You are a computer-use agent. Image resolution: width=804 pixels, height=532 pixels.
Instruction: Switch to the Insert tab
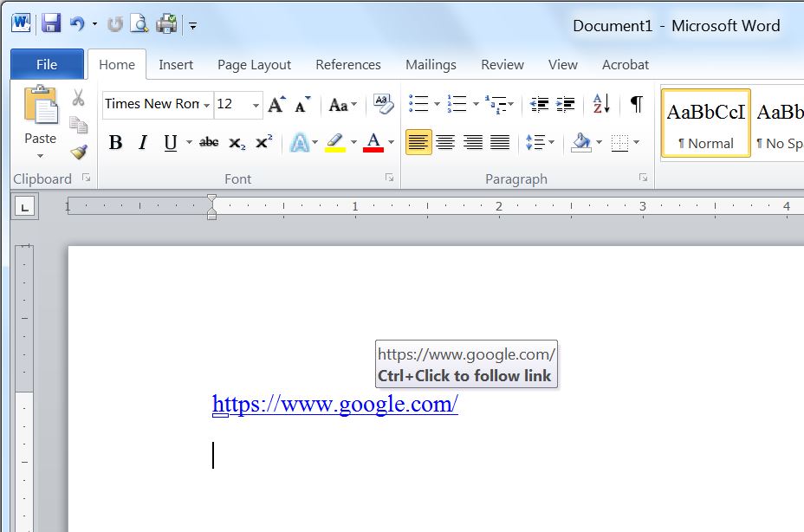pyautogui.click(x=176, y=65)
